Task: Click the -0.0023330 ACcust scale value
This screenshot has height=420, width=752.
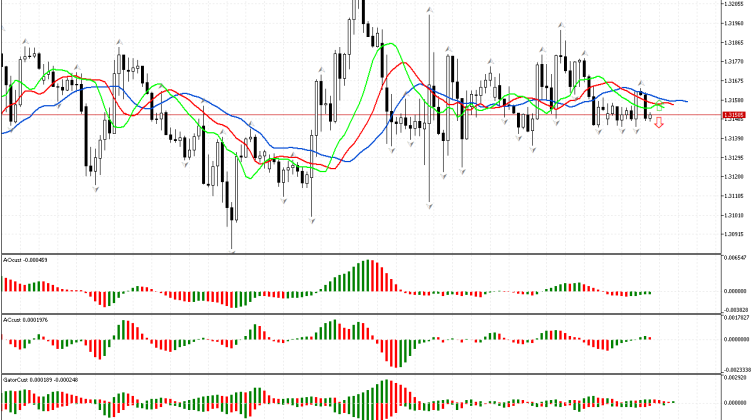Action: (735, 369)
